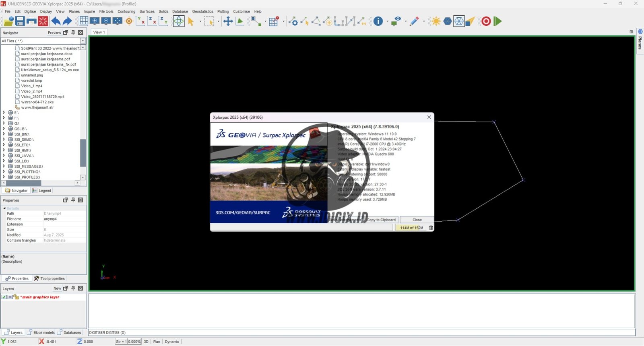Select the blue pan move arrows tool
The height and width of the screenshot is (346, 644).
pos(228,21)
